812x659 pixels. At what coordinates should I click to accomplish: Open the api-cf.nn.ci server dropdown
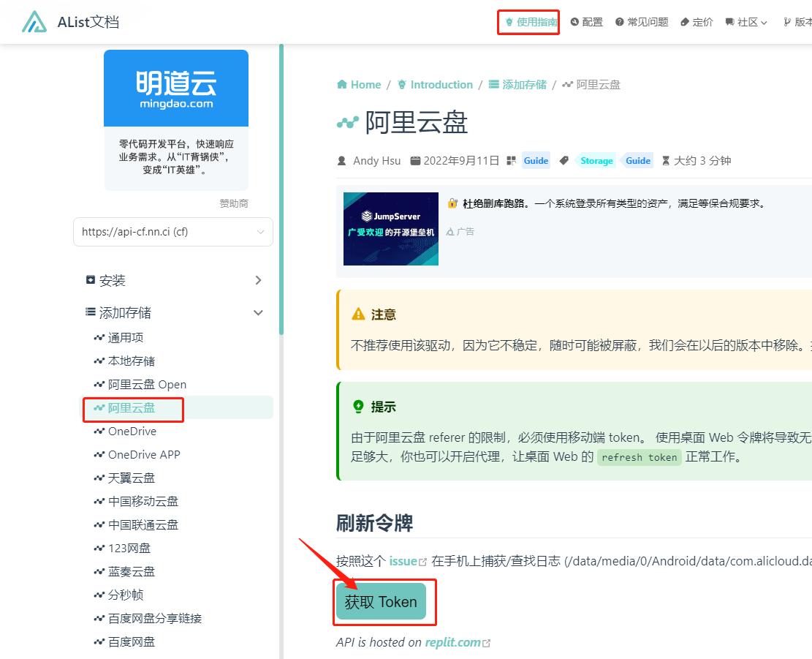173,232
